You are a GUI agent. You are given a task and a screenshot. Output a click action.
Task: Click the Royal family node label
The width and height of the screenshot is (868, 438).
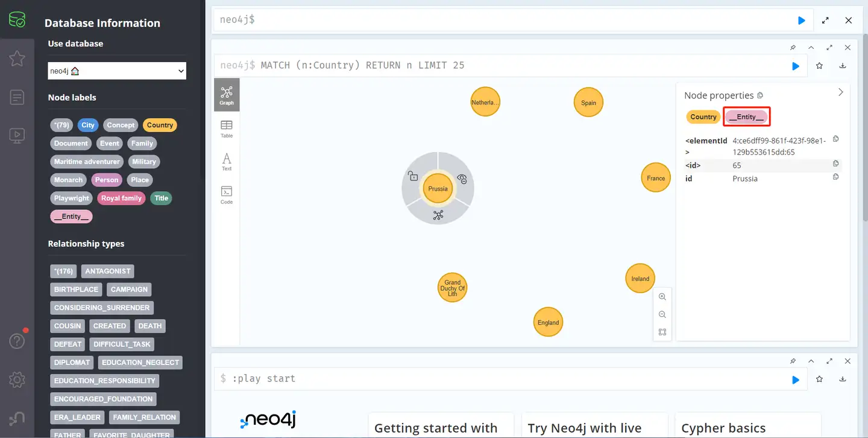click(x=121, y=198)
